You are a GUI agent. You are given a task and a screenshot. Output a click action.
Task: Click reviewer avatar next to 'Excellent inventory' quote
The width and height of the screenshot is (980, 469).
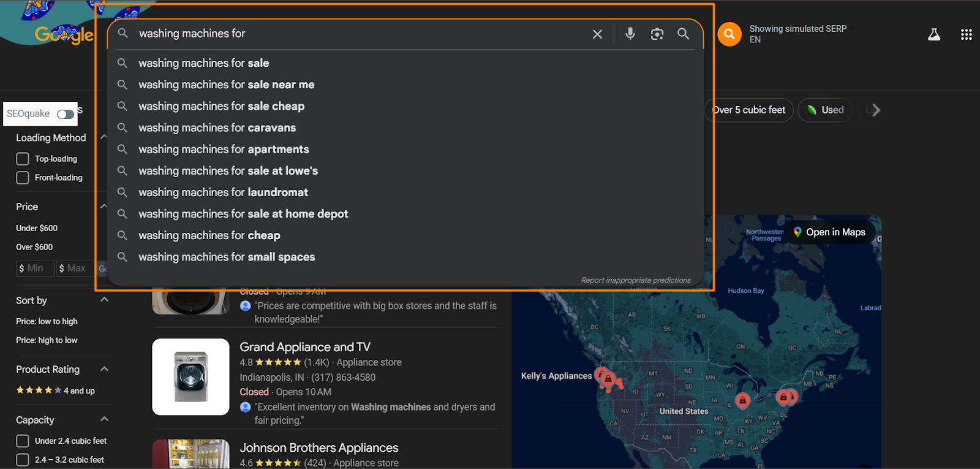coord(246,406)
